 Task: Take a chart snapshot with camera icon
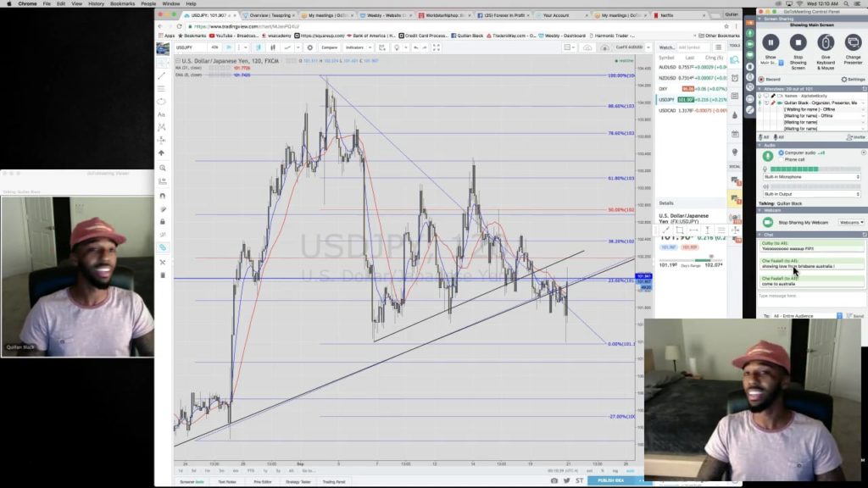click(554, 481)
